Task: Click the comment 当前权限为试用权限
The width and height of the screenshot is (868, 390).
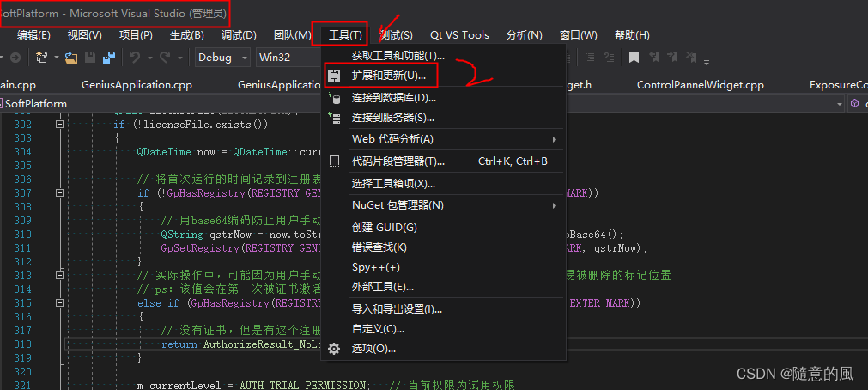Action: (x=452, y=385)
